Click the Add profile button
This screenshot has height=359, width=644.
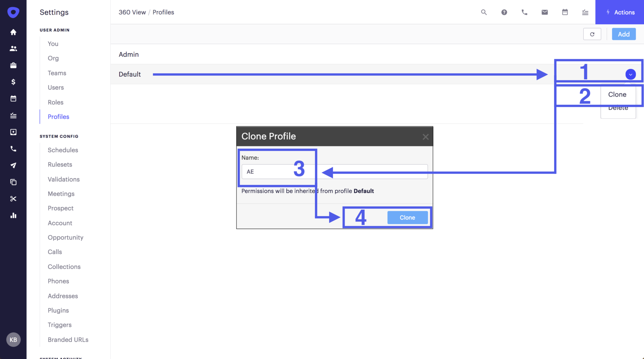[x=624, y=34]
